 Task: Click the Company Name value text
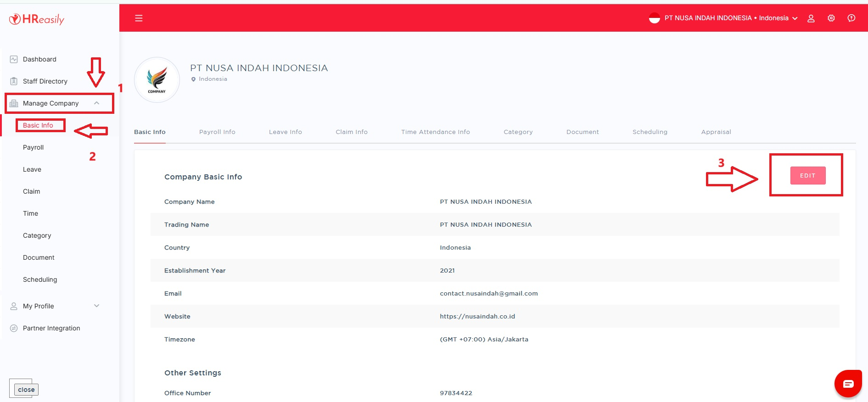pos(486,202)
